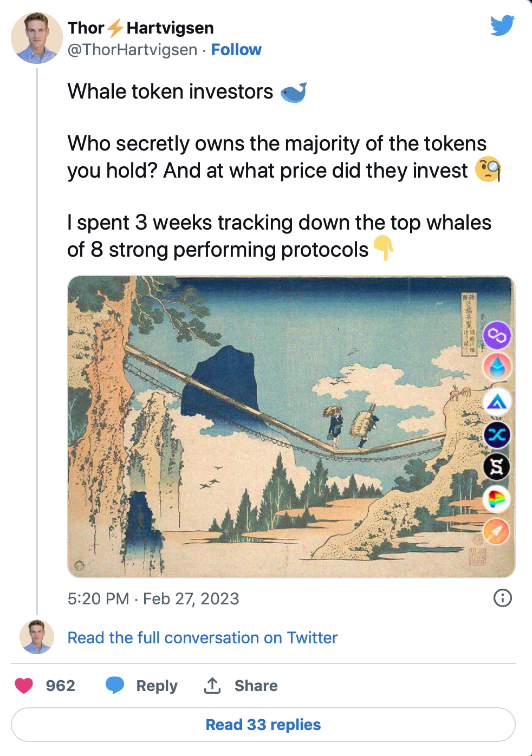Click the rainbow-colored token icon
The height and width of the screenshot is (756, 532).
(x=497, y=499)
